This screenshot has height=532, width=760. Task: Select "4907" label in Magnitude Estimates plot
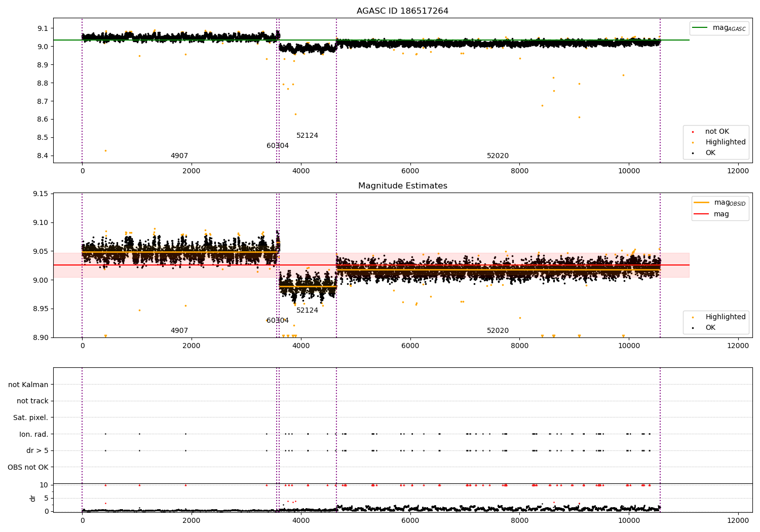(179, 331)
